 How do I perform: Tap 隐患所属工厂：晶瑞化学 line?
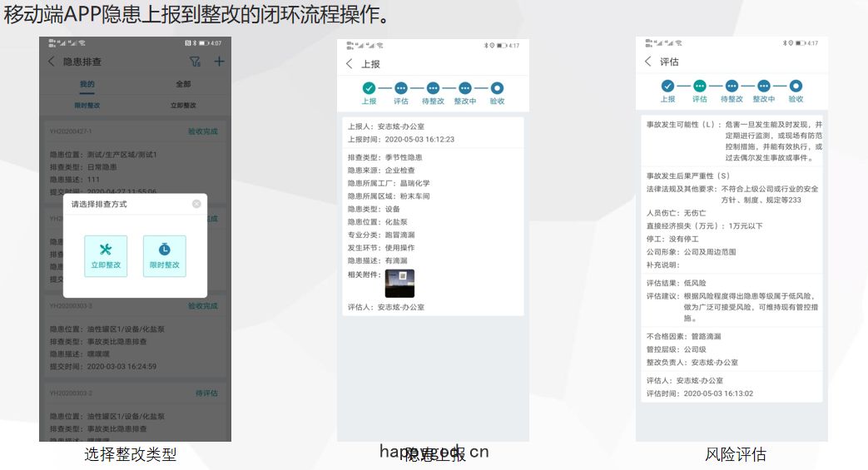[389, 183]
